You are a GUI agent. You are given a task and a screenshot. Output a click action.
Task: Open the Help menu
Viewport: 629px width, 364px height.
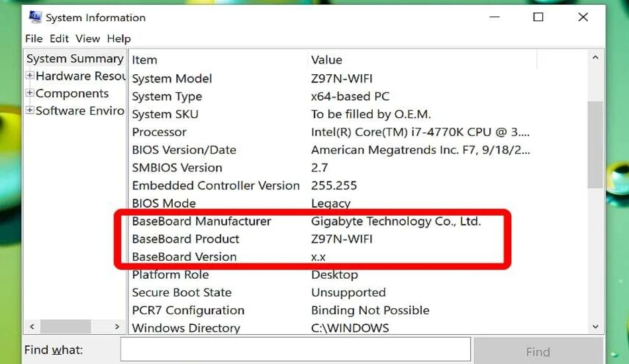click(x=119, y=38)
